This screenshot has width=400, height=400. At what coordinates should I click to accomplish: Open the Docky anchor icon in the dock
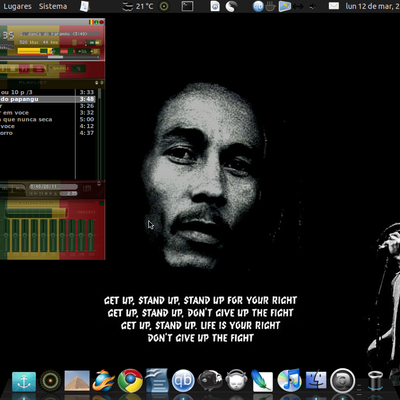[24, 381]
